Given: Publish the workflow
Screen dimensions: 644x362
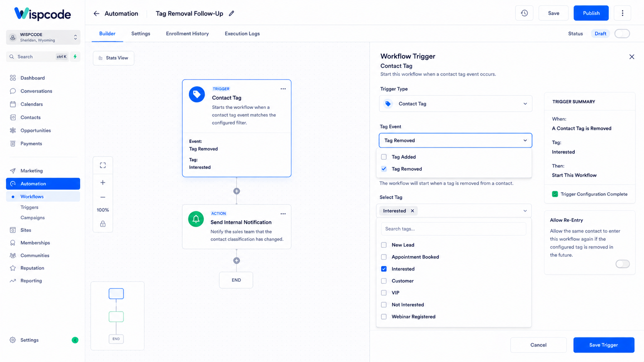Looking at the screenshot, I should click(x=591, y=13).
